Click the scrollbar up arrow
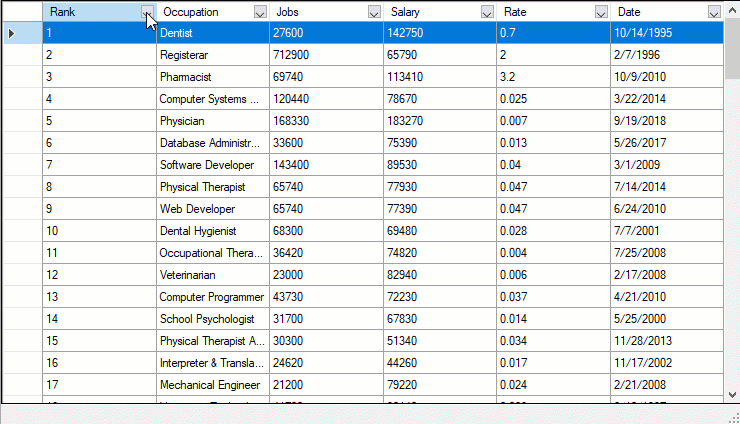740x424 pixels. click(732, 10)
